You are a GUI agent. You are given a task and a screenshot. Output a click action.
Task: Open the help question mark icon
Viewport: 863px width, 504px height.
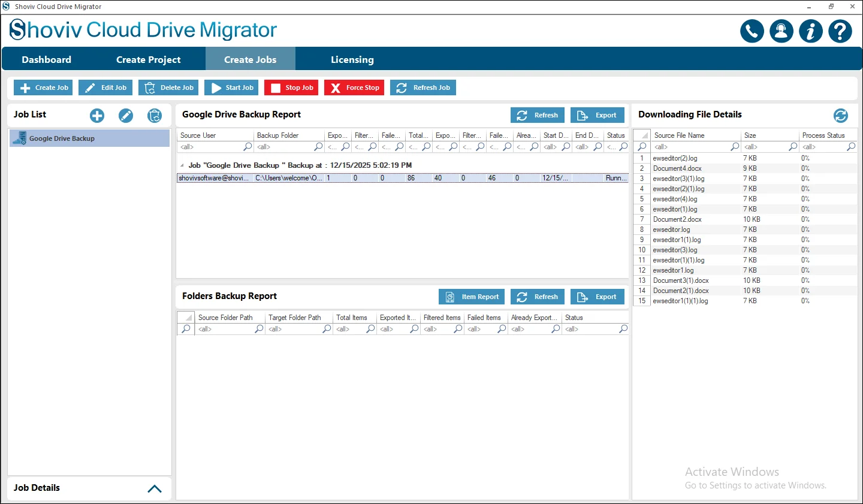(840, 31)
